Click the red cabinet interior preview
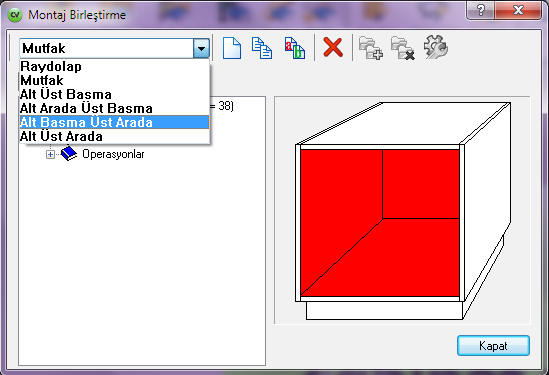Screen dimensions: 549x375 click(x=380, y=223)
